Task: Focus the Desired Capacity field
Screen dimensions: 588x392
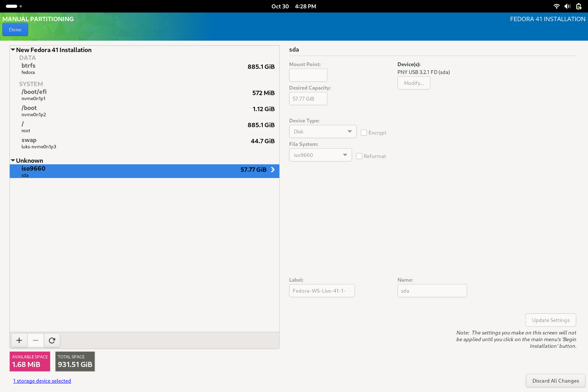Action: coord(308,99)
